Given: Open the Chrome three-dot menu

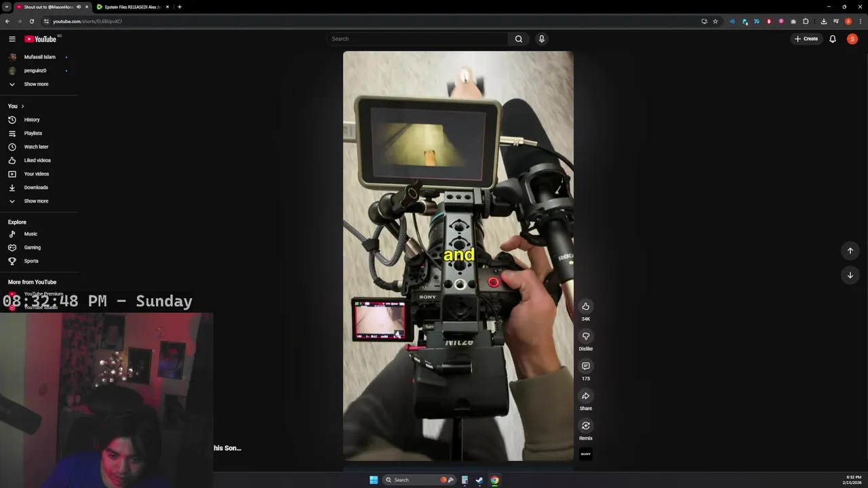Looking at the screenshot, I should tap(860, 21).
